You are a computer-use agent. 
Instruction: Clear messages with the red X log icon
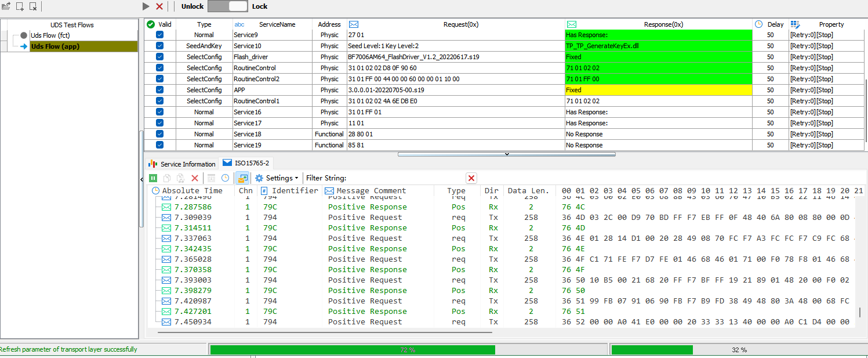pos(195,178)
